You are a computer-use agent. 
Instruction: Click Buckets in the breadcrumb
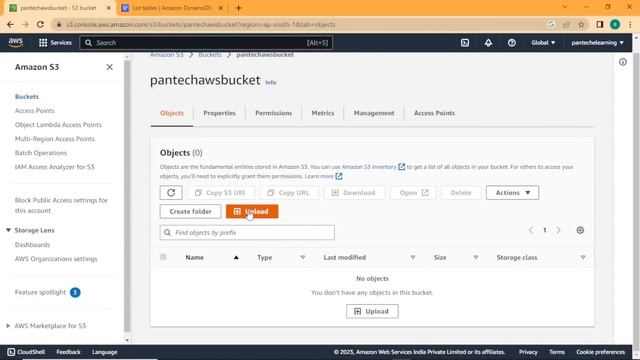click(x=210, y=55)
